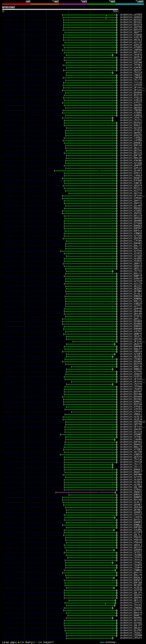The width and height of the screenshot is (146, 644).
Task: Open the hit UniRef100_B9SY53
Action: pos(131,30)
